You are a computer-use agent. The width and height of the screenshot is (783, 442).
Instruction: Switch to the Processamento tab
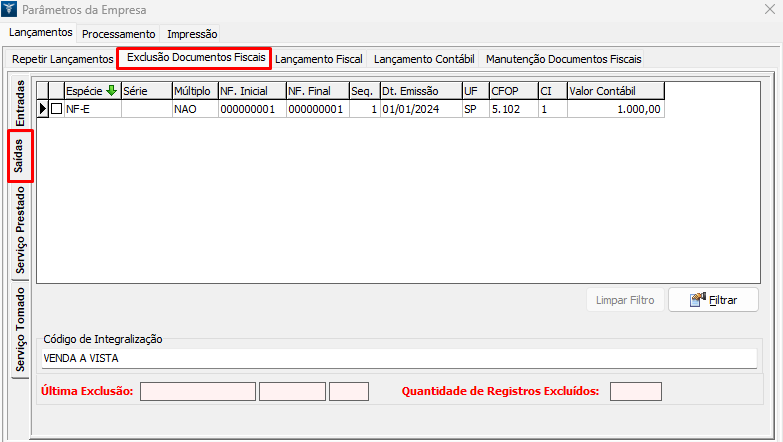click(x=119, y=34)
